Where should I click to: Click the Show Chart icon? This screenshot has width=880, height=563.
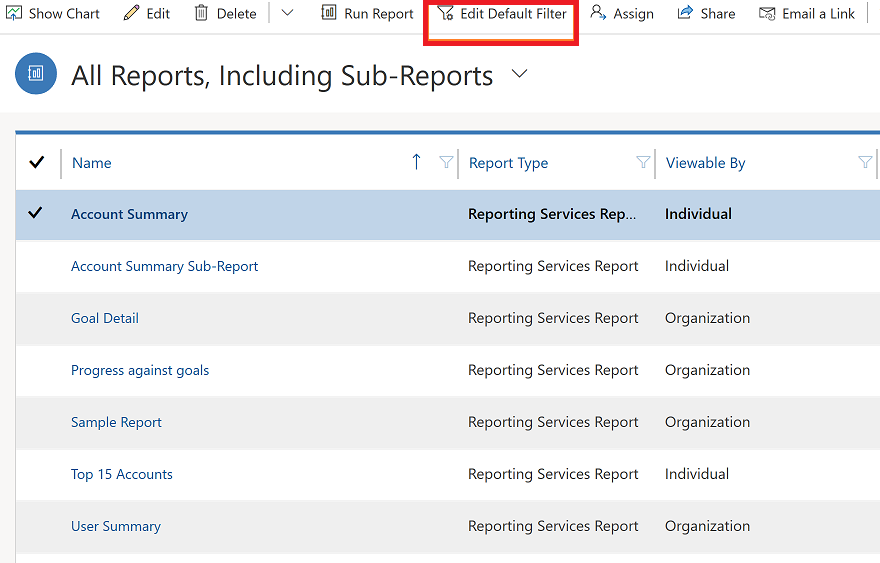pos(15,14)
